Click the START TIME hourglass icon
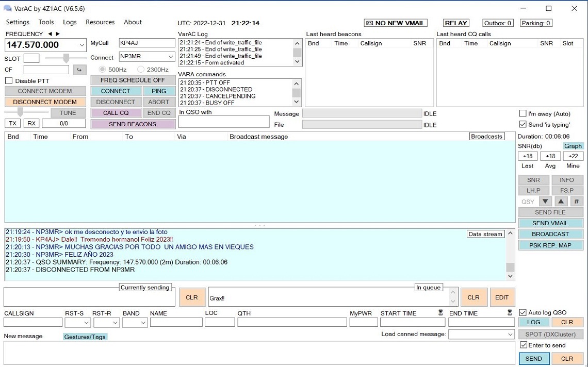588x367 pixels. [x=440, y=312]
